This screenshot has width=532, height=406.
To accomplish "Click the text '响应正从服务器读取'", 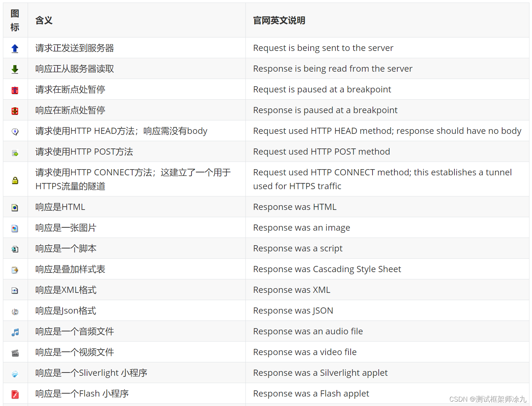I will [75, 69].
